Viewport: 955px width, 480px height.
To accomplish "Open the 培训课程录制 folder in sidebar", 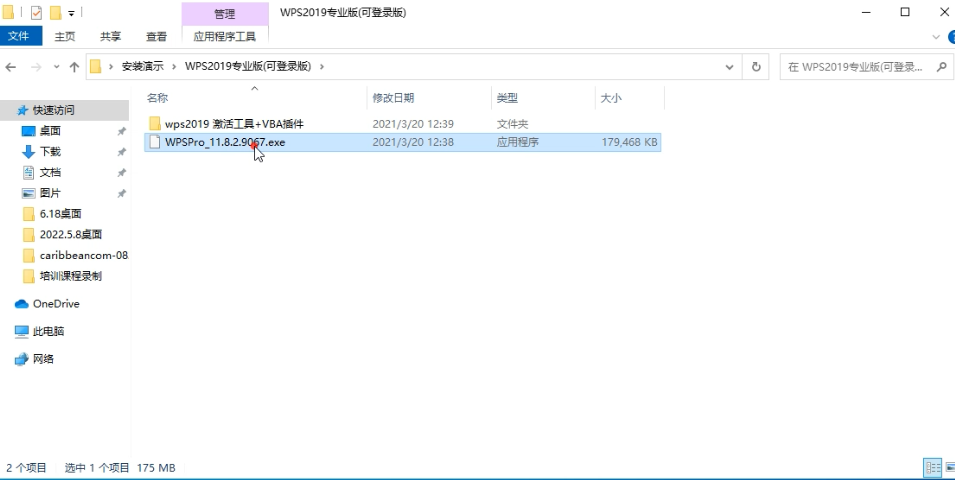I will [71, 276].
